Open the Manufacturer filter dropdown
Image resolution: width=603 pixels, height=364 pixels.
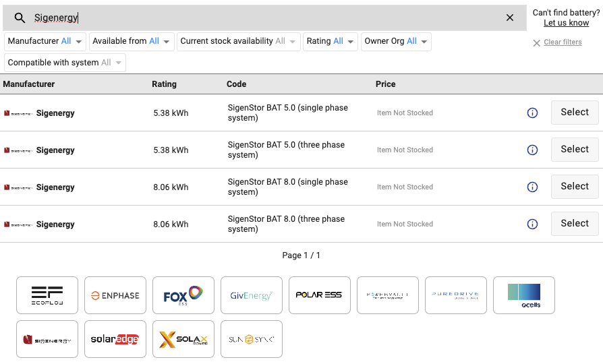click(x=45, y=42)
